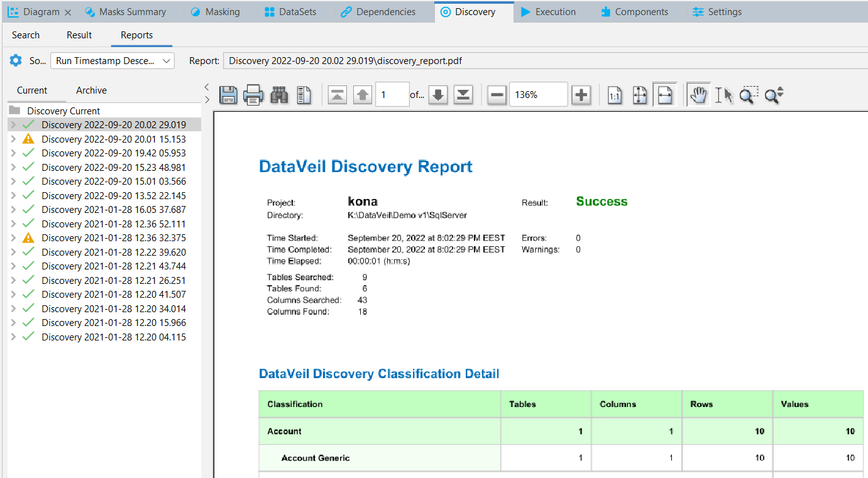Select report Discovery 2021-01-28 12.36 52.111
This screenshot has width=868, height=478.
pos(114,224)
